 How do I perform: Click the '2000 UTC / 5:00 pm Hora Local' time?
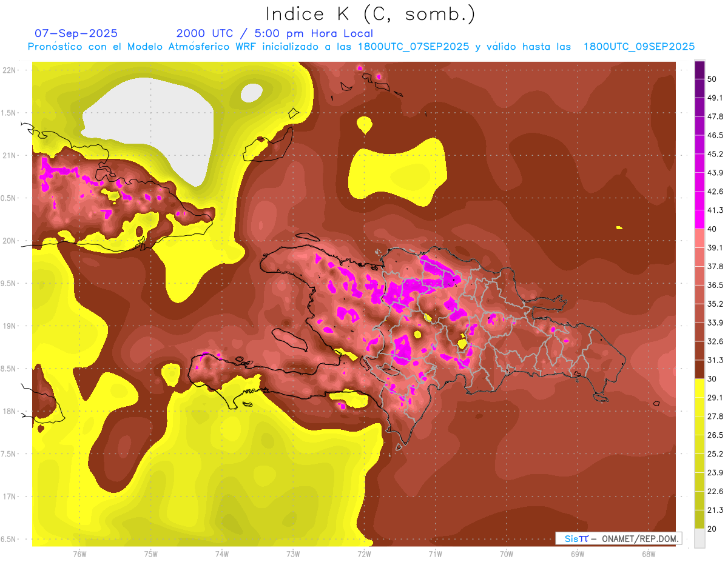coord(274,33)
